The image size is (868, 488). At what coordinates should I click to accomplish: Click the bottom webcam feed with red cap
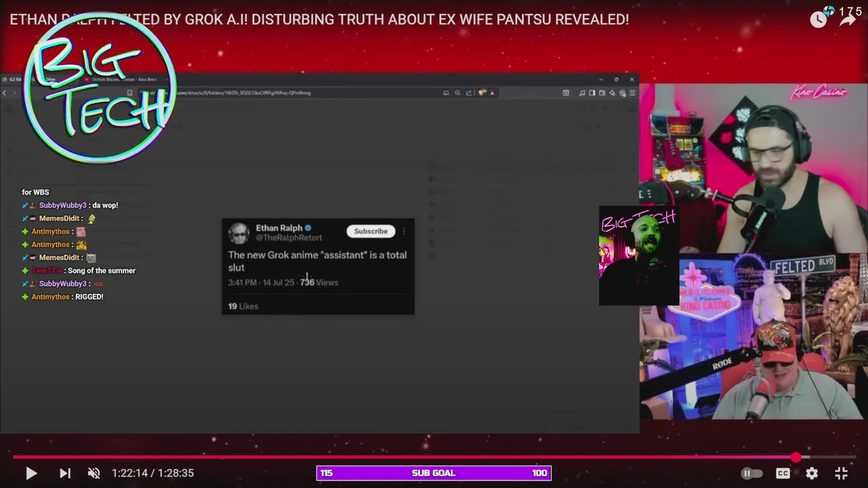pyautogui.click(x=753, y=337)
